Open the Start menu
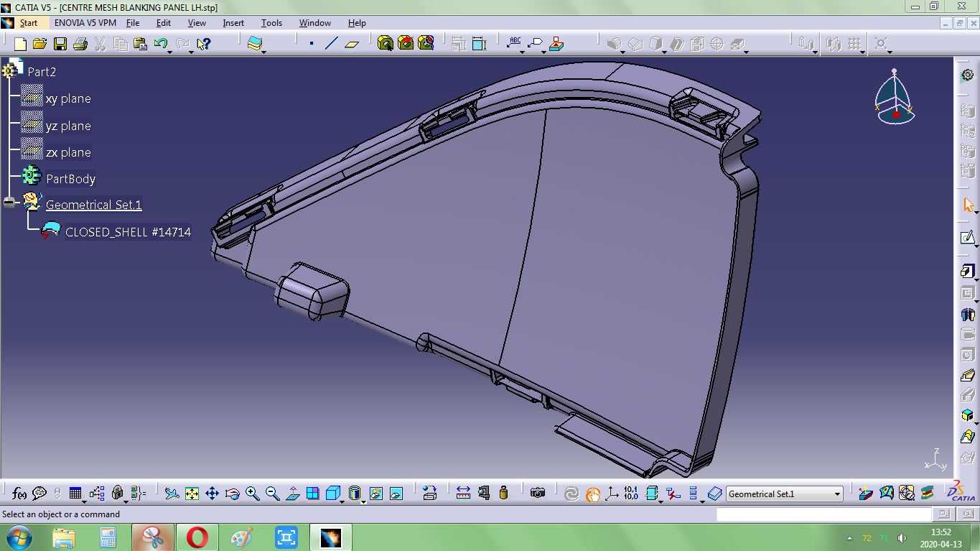Screen dimensions: 980x551 pyautogui.click(x=28, y=23)
